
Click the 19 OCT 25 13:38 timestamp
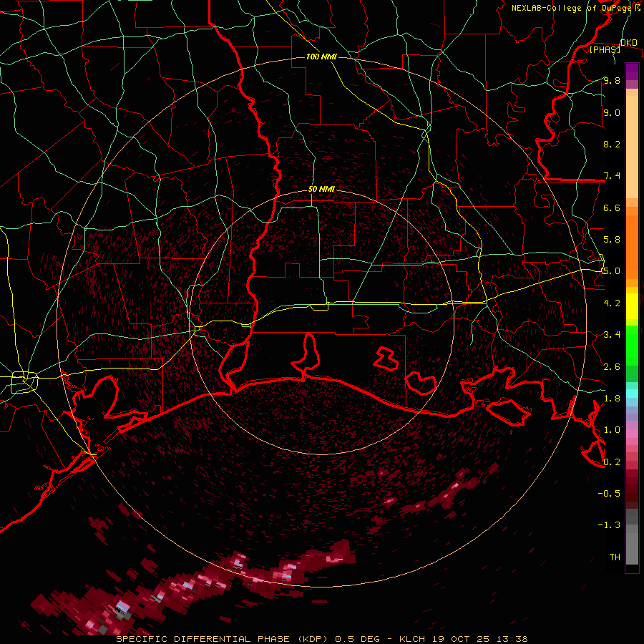pyautogui.click(x=479, y=639)
